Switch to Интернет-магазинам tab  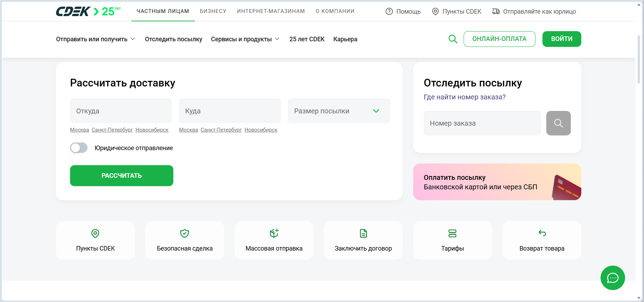pos(271,11)
